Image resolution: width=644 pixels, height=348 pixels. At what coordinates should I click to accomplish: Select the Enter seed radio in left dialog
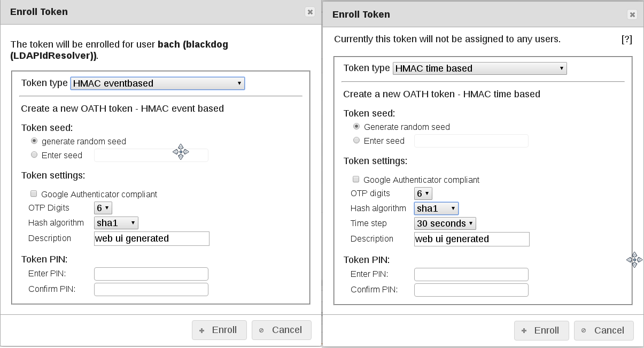click(x=34, y=154)
